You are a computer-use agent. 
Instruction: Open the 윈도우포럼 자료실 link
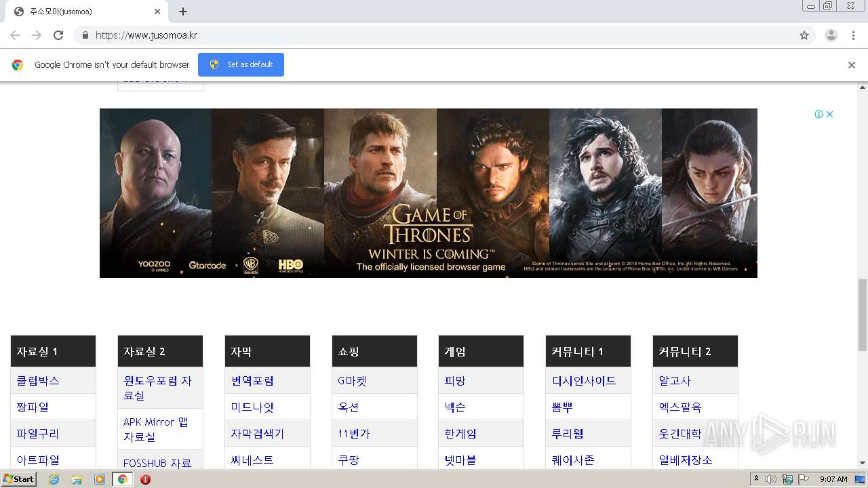[157, 388]
